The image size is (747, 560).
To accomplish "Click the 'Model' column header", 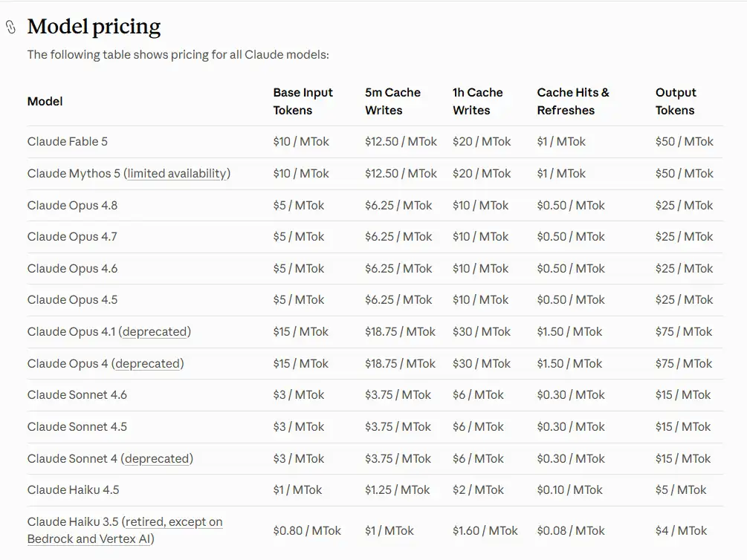I will (45, 102).
